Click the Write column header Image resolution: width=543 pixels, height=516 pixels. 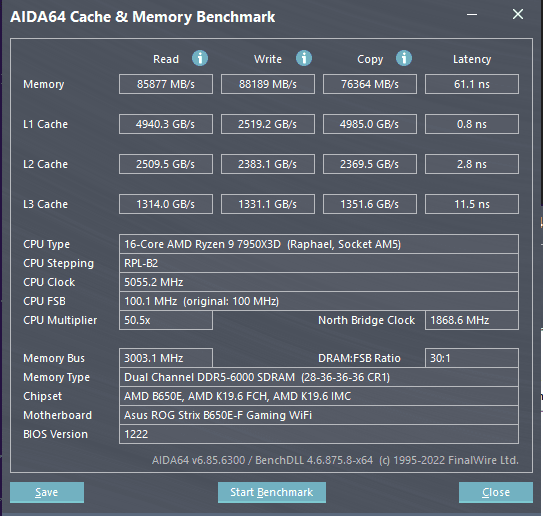268,59
